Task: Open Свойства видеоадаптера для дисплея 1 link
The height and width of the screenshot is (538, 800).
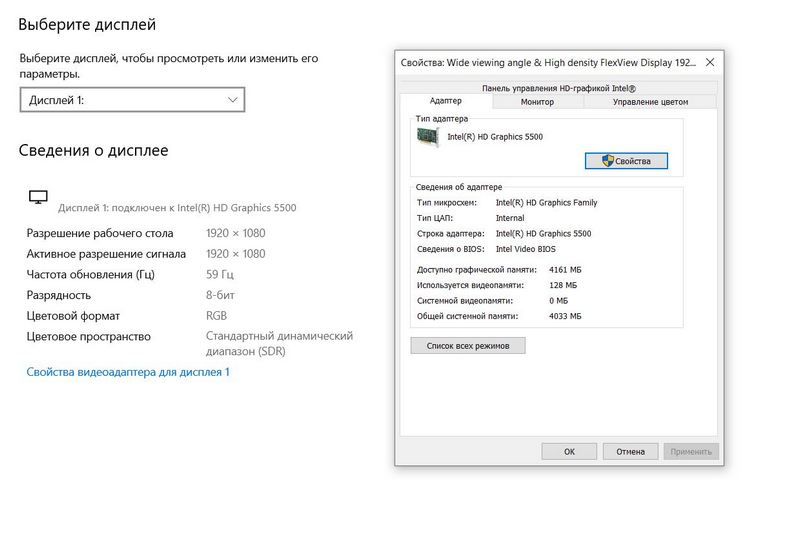Action: pos(128,372)
